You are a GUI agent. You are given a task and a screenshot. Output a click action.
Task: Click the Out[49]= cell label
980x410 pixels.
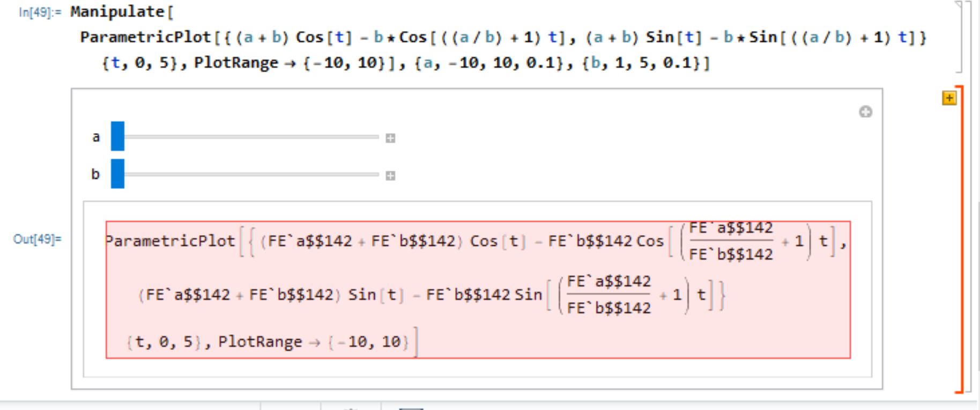coord(38,239)
